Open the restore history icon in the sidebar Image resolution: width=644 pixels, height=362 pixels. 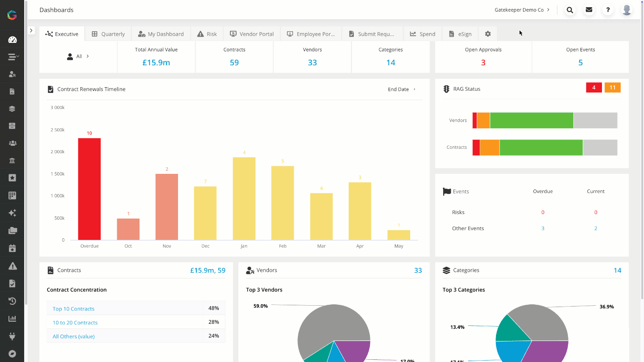[x=12, y=301]
